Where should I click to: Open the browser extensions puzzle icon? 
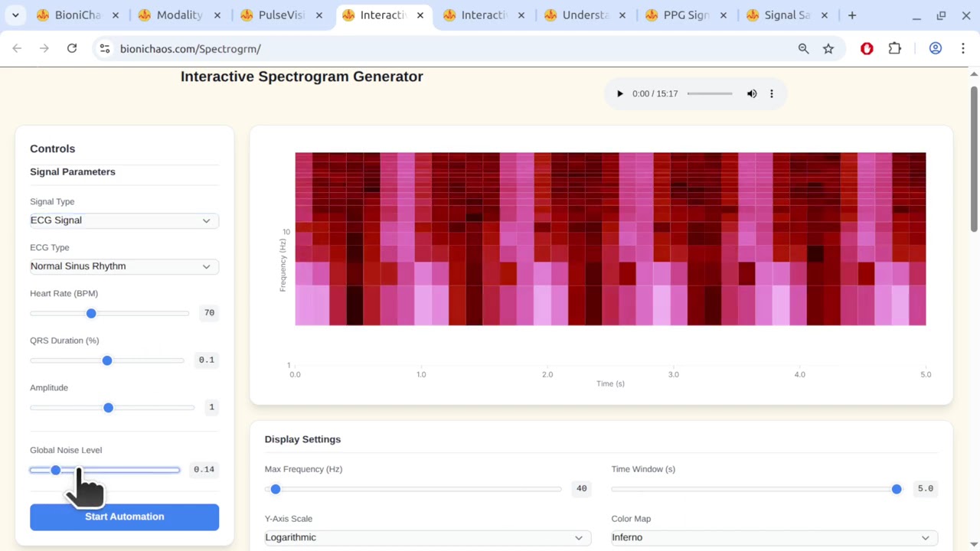pos(894,48)
